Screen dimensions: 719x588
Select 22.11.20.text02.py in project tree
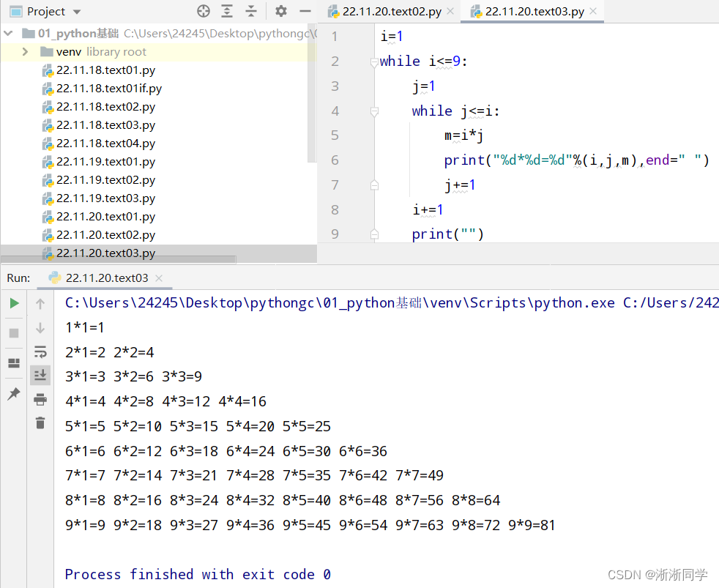105,235
